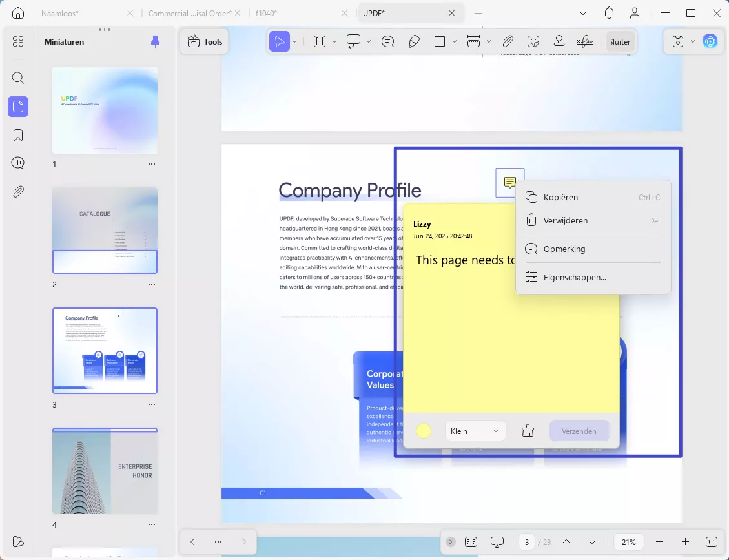Image resolution: width=729 pixels, height=560 pixels.
Task: Go to the home screen icon
Action: click(18, 13)
